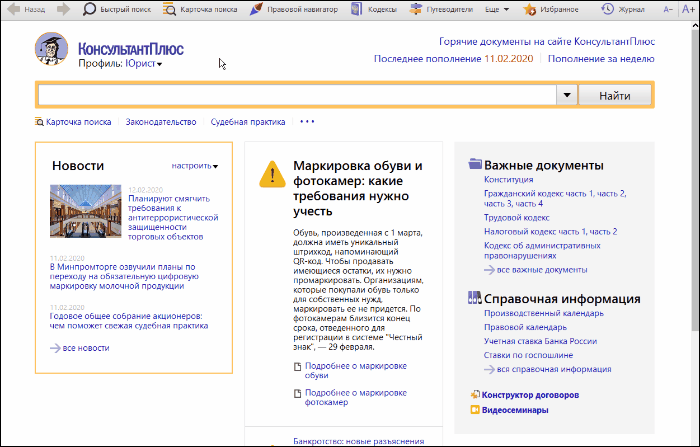Click the small icon beside Карточка поиска link
Viewport: 700px width, 447px height.
click(x=39, y=121)
